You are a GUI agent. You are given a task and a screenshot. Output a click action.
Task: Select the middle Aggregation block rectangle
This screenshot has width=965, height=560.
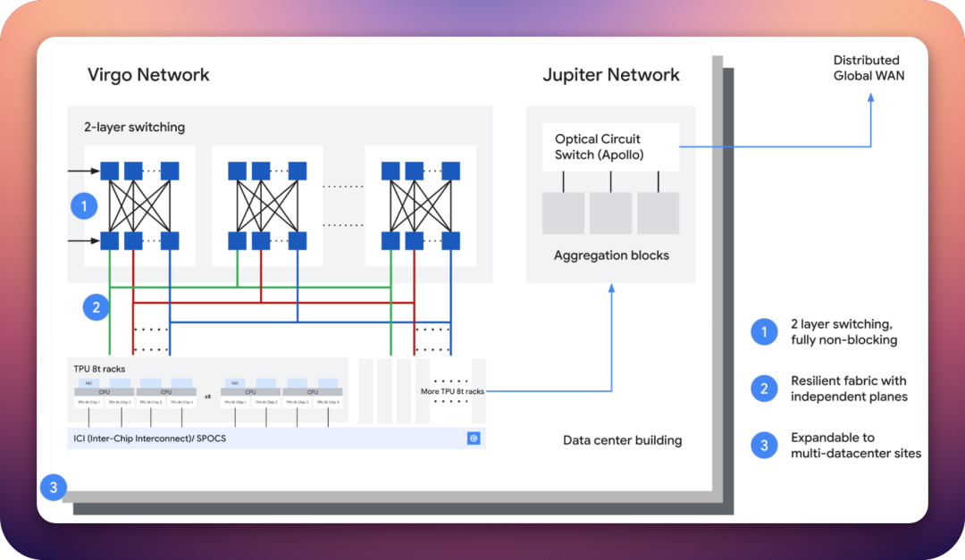coord(610,213)
